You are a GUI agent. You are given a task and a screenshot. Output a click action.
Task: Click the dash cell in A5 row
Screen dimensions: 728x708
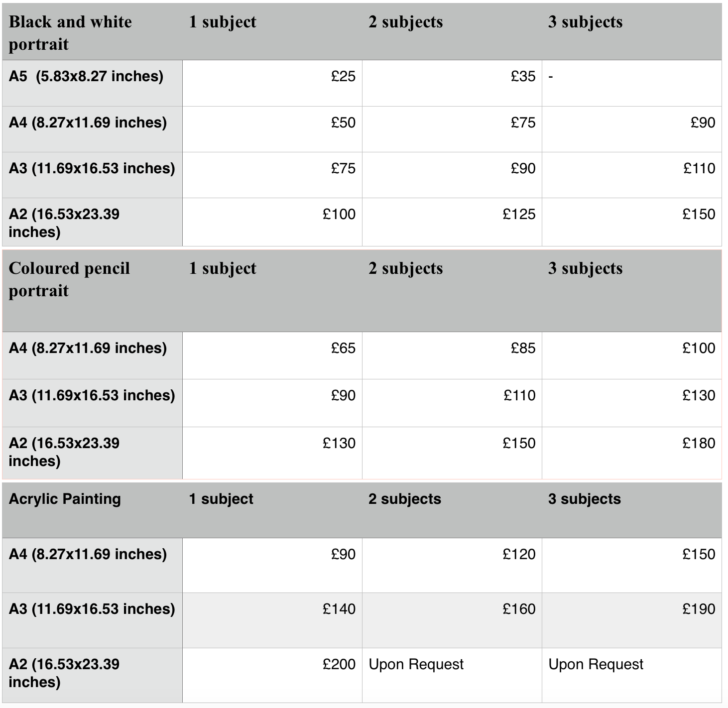click(551, 77)
